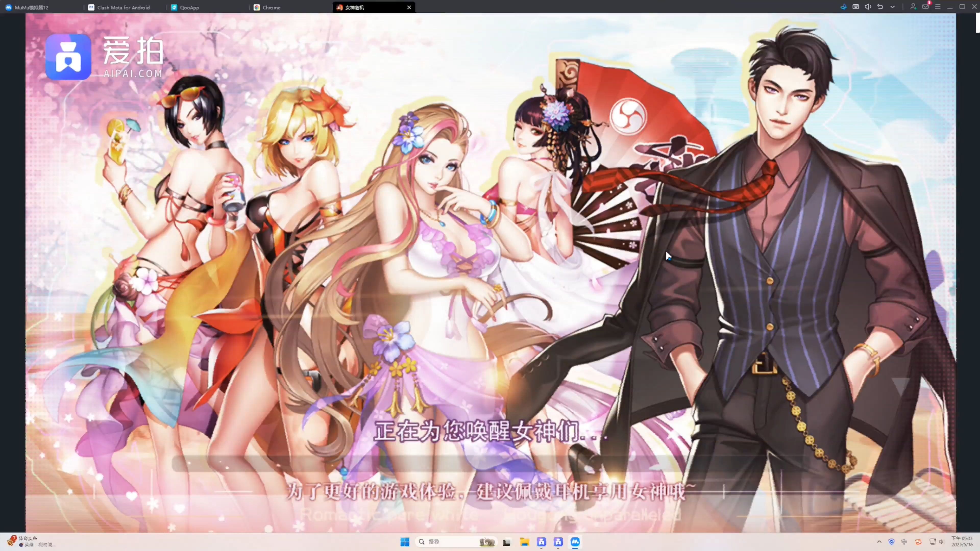
Task: Click the emulator volume speaker icon
Action: (x=868, y=7)
